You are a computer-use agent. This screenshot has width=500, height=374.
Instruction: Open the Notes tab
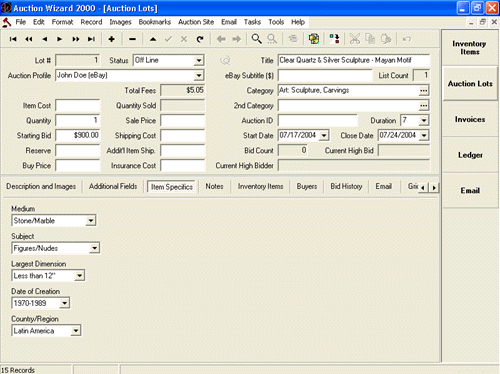click(214, 186)
